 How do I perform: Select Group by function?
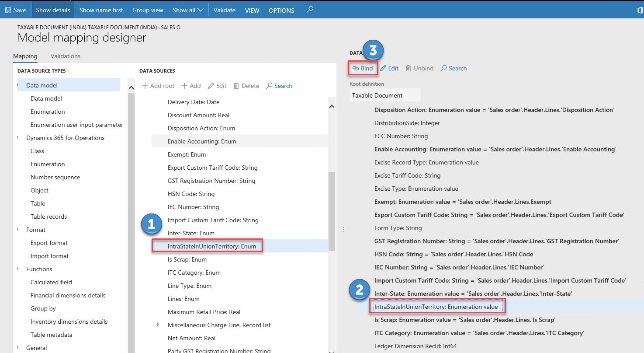tap(43, 308)
